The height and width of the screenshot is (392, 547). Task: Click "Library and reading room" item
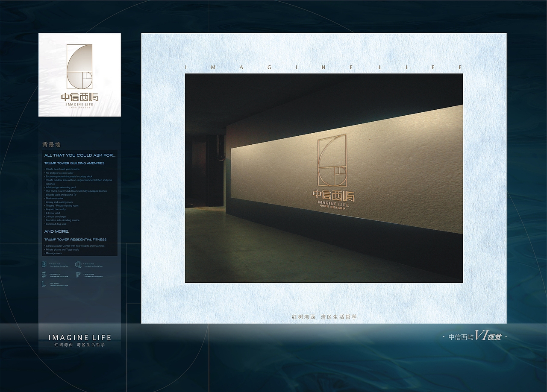pos(59,202)
